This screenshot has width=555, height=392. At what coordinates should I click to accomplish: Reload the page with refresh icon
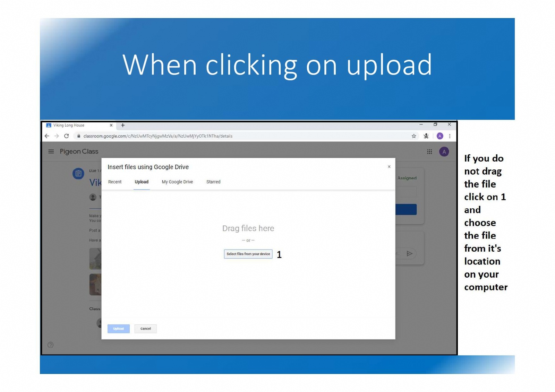click(x=67, y=136)
